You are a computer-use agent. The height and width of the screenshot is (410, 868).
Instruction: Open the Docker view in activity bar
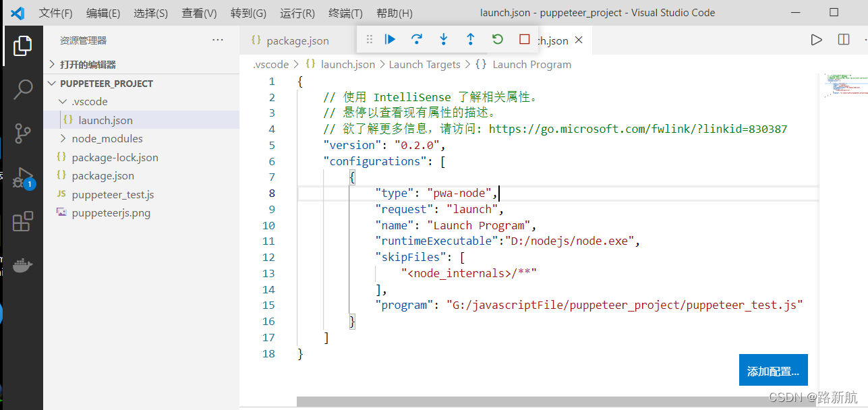23,265
